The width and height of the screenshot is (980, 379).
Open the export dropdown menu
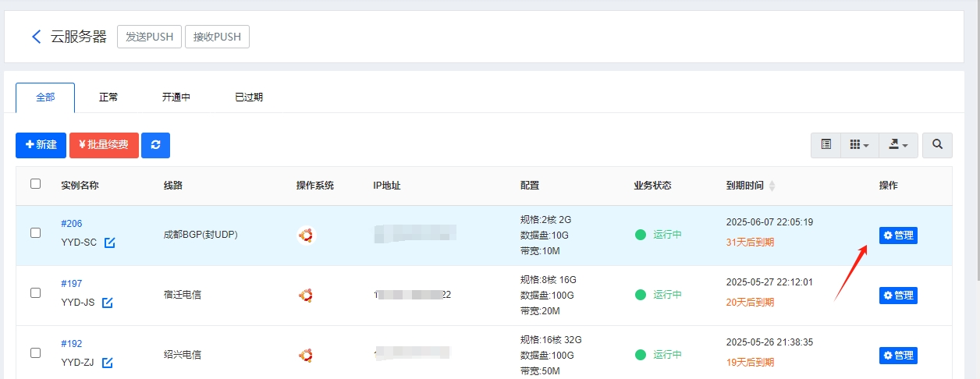pos(898,145)
